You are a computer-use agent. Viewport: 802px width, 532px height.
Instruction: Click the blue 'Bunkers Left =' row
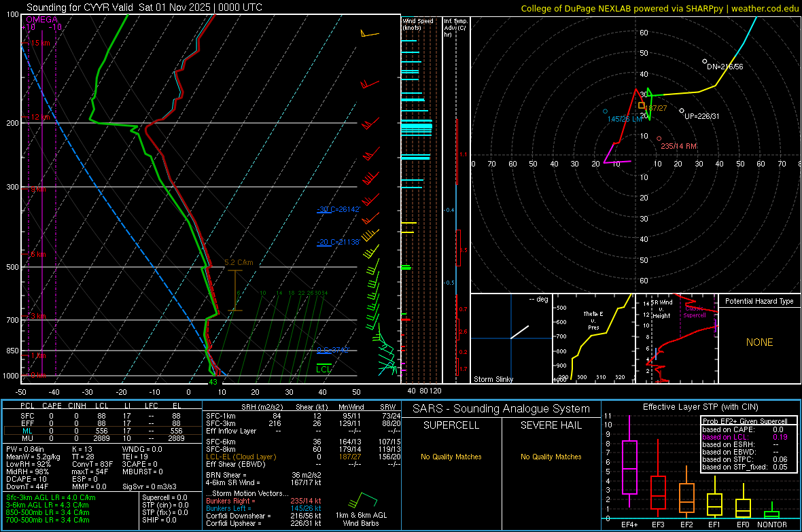point(264,508)
